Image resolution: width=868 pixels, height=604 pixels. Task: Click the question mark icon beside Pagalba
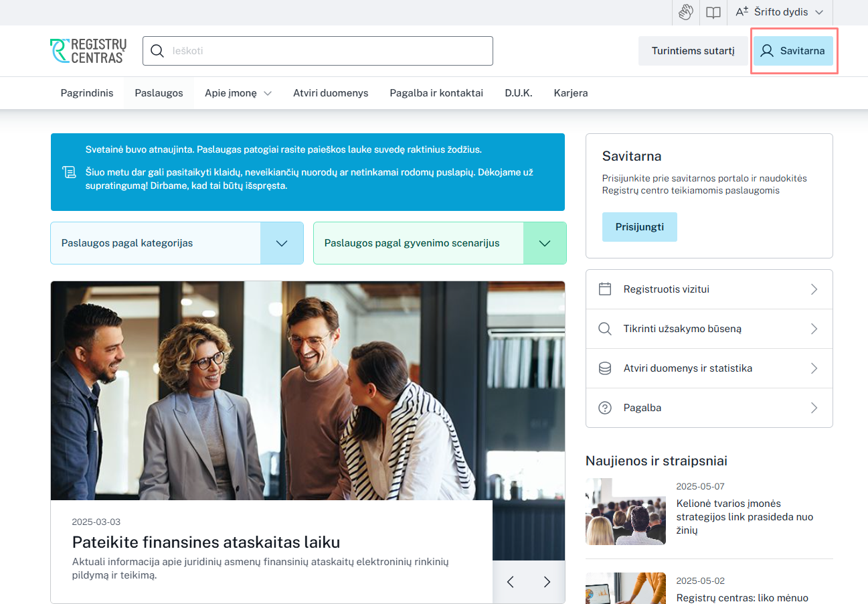pyautogui.click(x=605, y=408)
